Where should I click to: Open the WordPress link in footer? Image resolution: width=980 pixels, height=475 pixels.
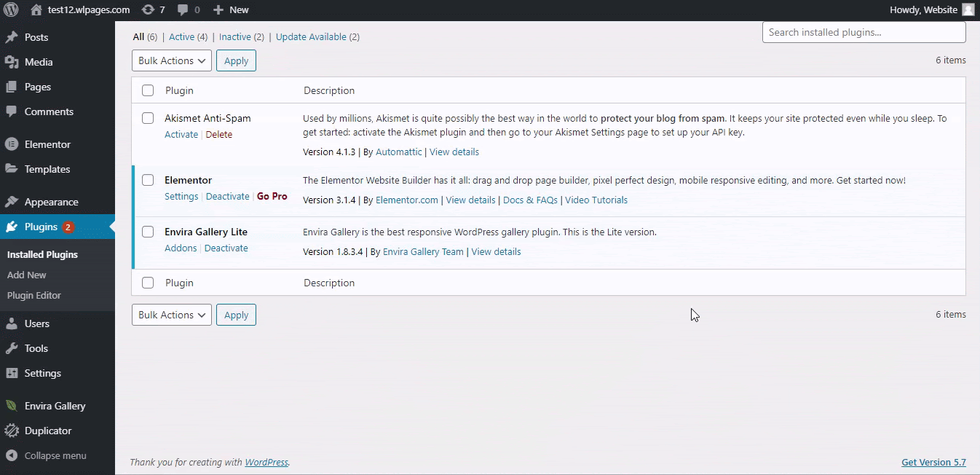click(266, 462)
